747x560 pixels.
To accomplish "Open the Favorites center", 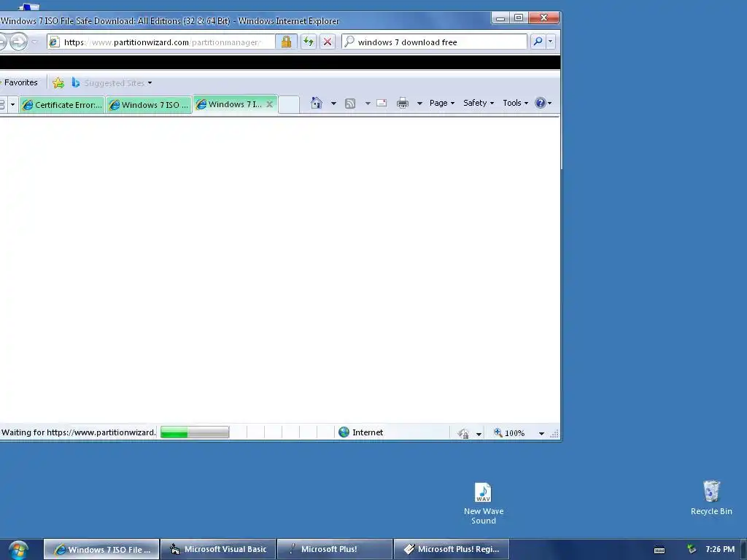I will click(20, 83).
